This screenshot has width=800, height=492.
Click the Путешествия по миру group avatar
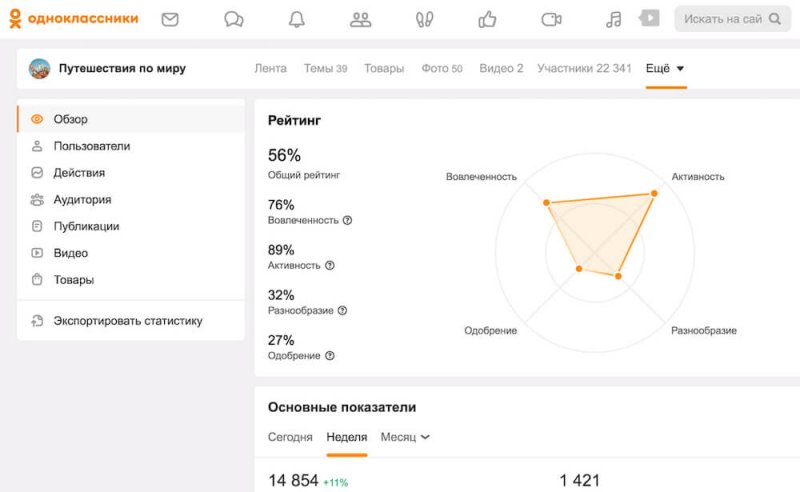click(40, 69)
